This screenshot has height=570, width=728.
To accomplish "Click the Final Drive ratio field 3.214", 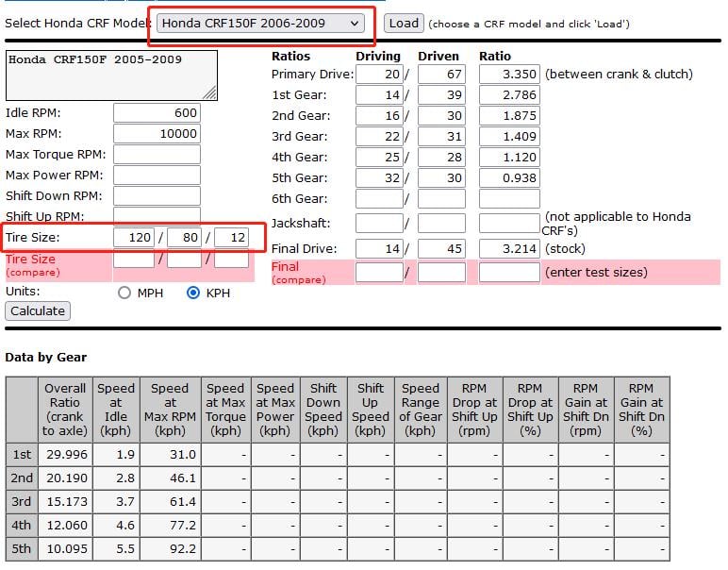I will click(509, 248).
